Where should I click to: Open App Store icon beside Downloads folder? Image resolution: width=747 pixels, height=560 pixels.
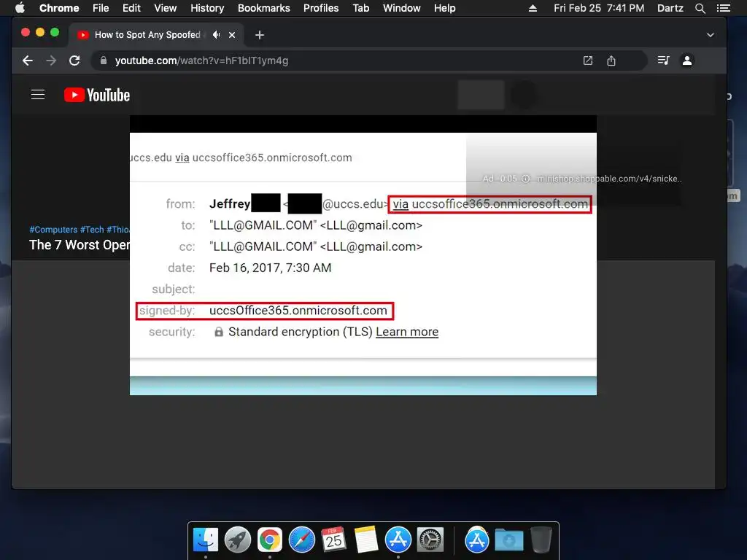477,540
